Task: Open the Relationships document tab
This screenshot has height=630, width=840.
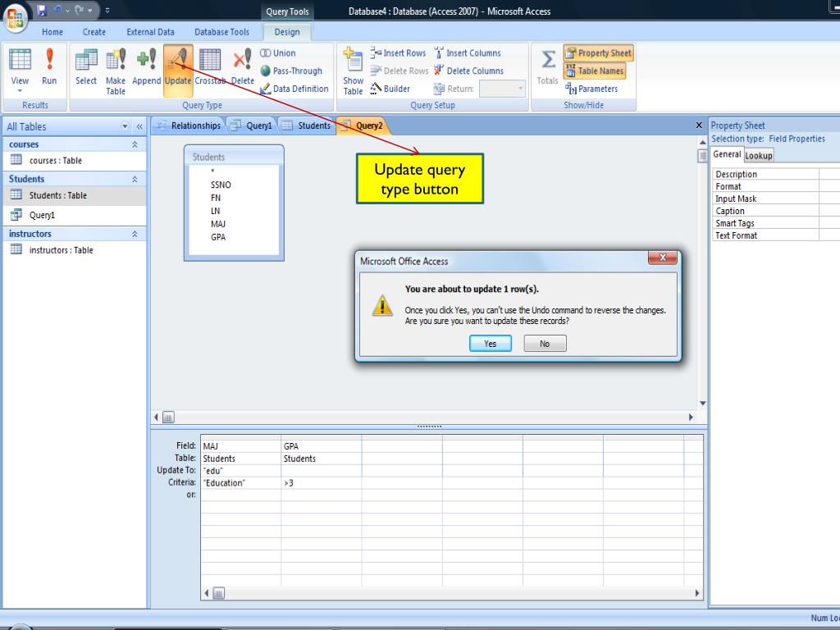Action: click(189, 126)
